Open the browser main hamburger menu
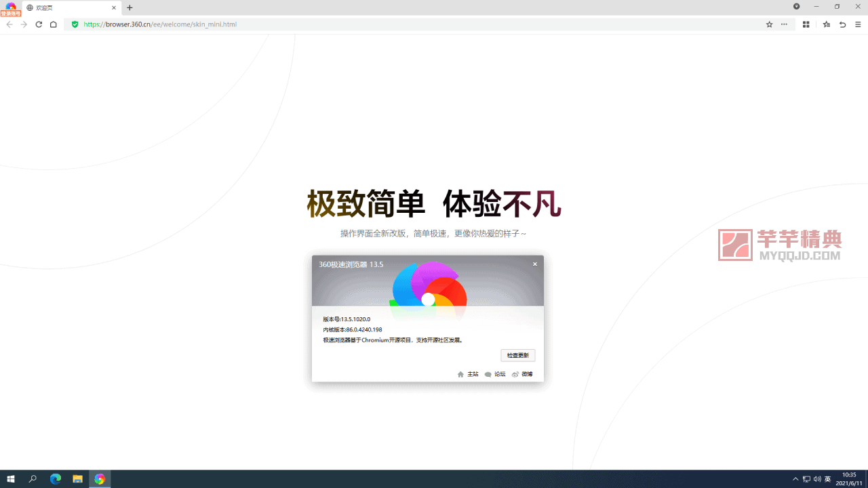 coord(858,24)
